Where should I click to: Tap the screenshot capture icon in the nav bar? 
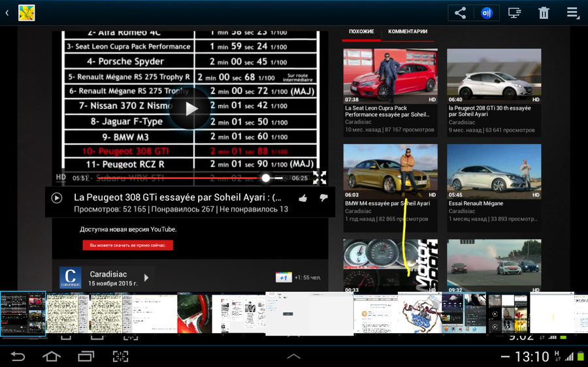tap(120, 356)
